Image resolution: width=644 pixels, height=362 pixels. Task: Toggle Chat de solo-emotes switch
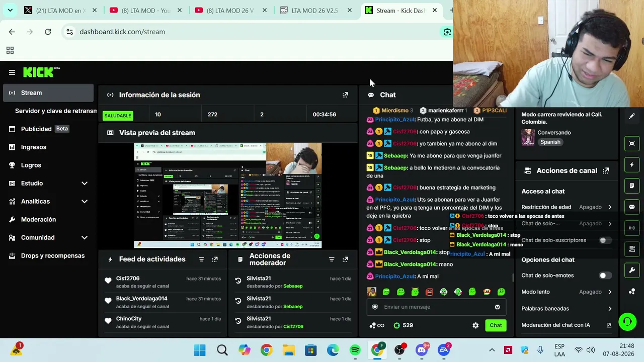pos(605,276)
